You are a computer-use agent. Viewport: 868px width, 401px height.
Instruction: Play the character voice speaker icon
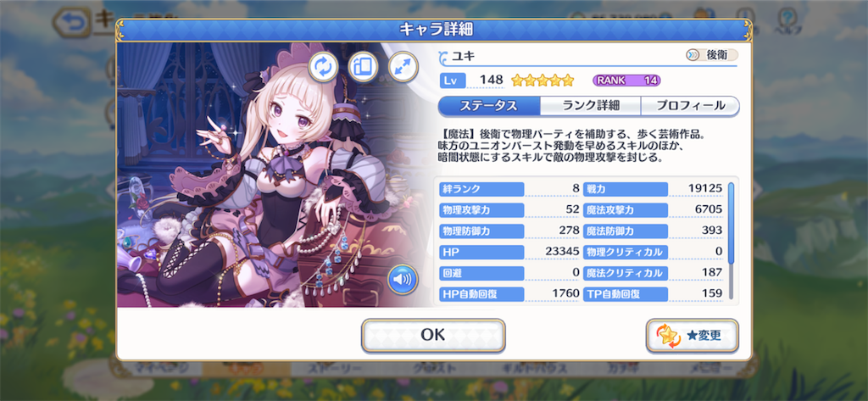click(403, 279)
